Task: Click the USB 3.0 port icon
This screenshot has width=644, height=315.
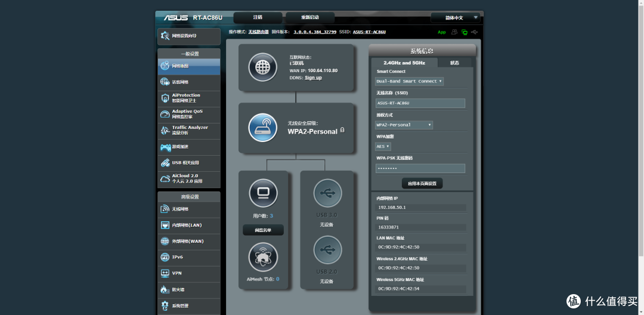Action: coord(327,193)
